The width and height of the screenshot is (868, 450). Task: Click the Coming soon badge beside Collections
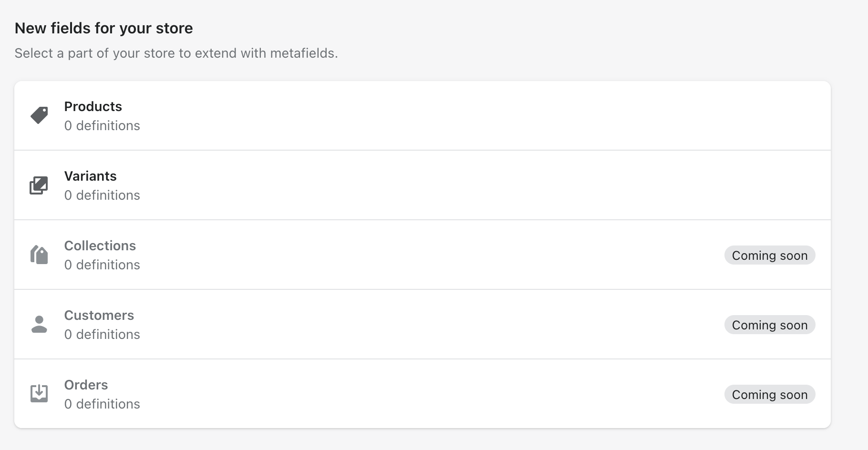769,255
